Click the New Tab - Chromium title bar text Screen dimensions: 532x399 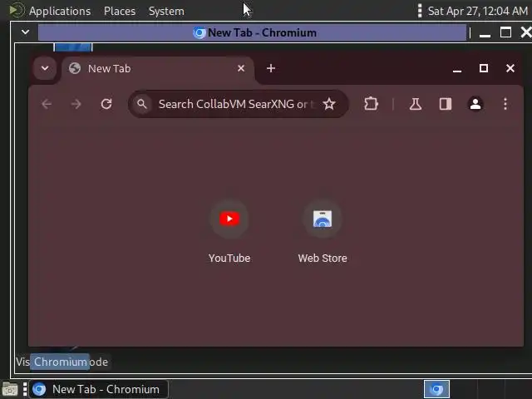tap(263, 33)
